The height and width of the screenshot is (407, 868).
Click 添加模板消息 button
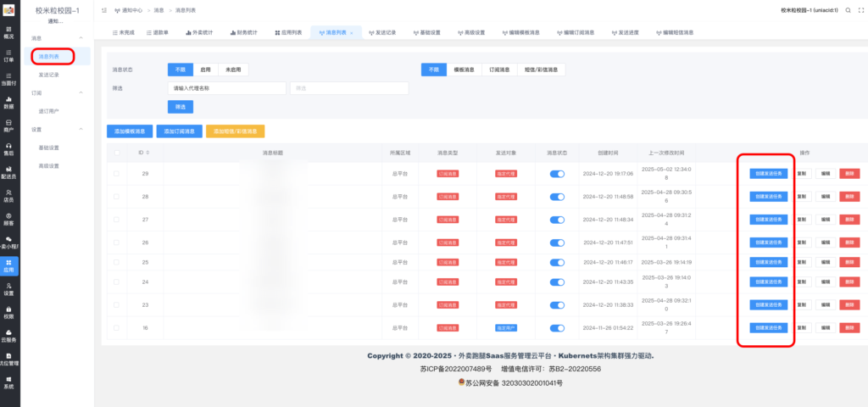[130, 131]
